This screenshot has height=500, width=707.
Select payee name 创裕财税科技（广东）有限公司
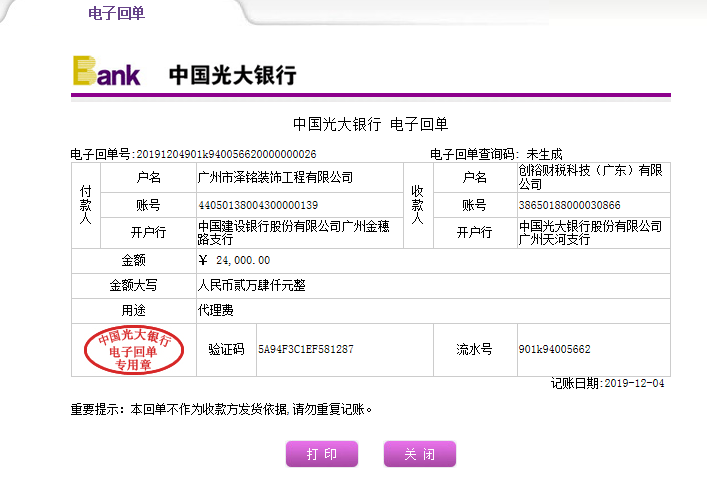[x=590, y=177]
